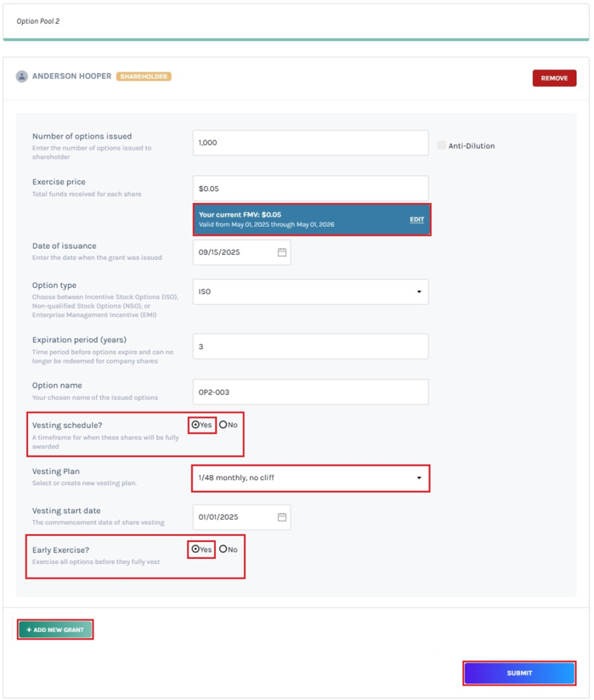Open the Option type ISO dropdown
The height and width of the screenshot is (700, 594).
pyautogui.click(x=310, y=292)
